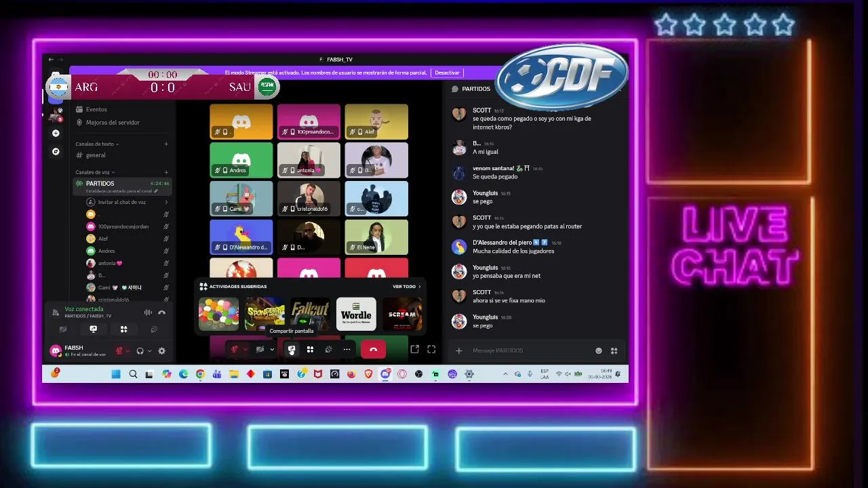868x488 pixels.
Task: Enter fullscreen call view
Action: pos(431,349)
